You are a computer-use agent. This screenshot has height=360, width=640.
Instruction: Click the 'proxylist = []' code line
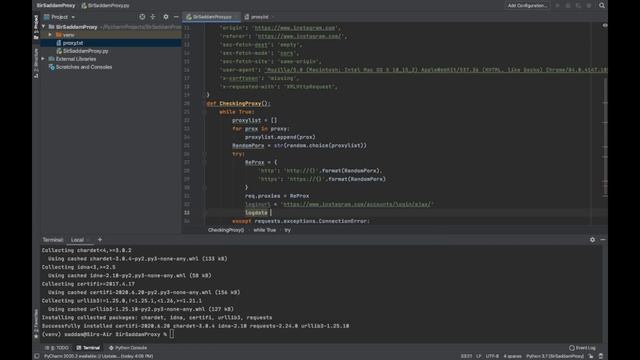point(255,120)
